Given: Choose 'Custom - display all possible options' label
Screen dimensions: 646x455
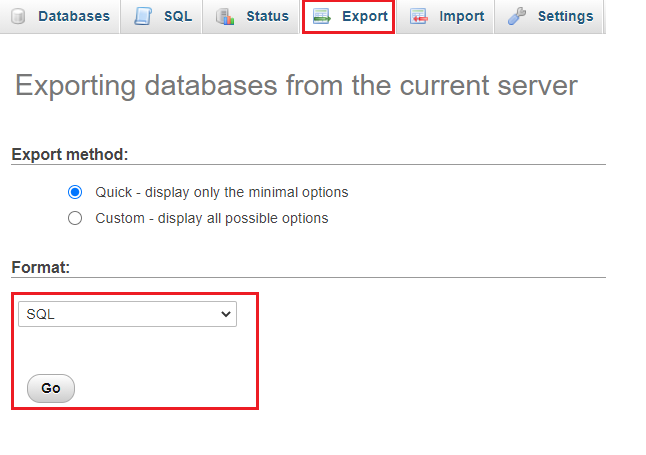Looking at the screenshot, I should pos(212,218).
